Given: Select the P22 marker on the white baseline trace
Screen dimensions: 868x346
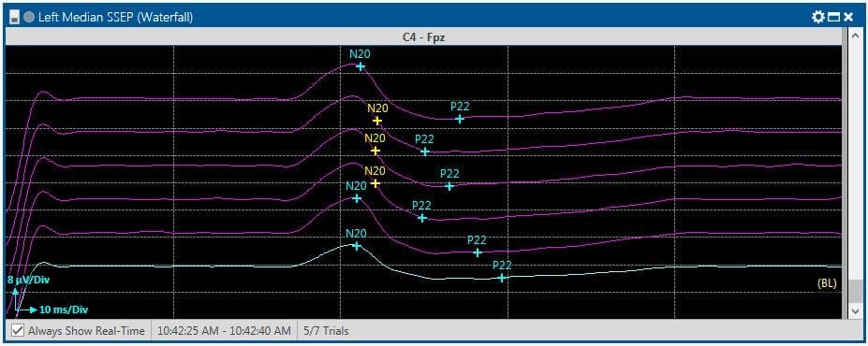Looking at the screenshot, I should [x=502, y=278].
